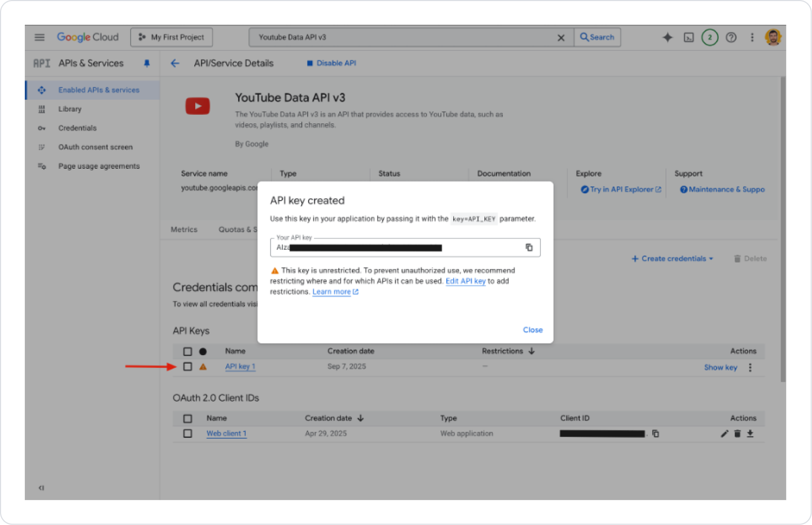Open the Maintenance & Support link
The height and width of the screenshot is (525, 812).
[x=723, y=189]
